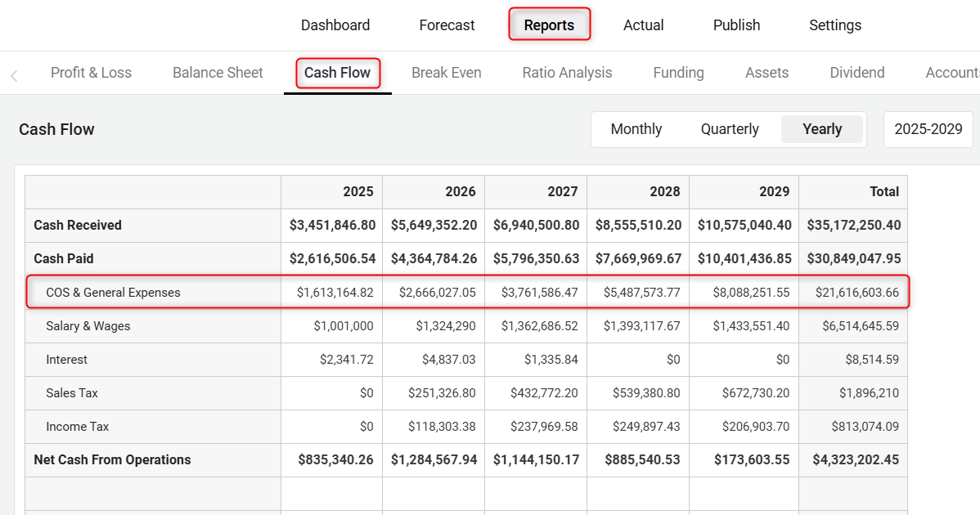
Task: Open the Assets report tab
Action: (x=766, y=73)
